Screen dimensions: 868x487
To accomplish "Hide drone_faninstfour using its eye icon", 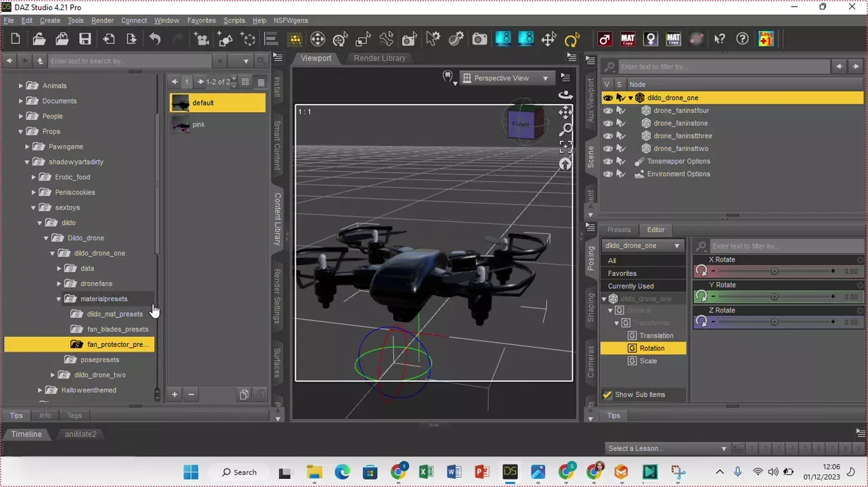I will tap(608, 111).
